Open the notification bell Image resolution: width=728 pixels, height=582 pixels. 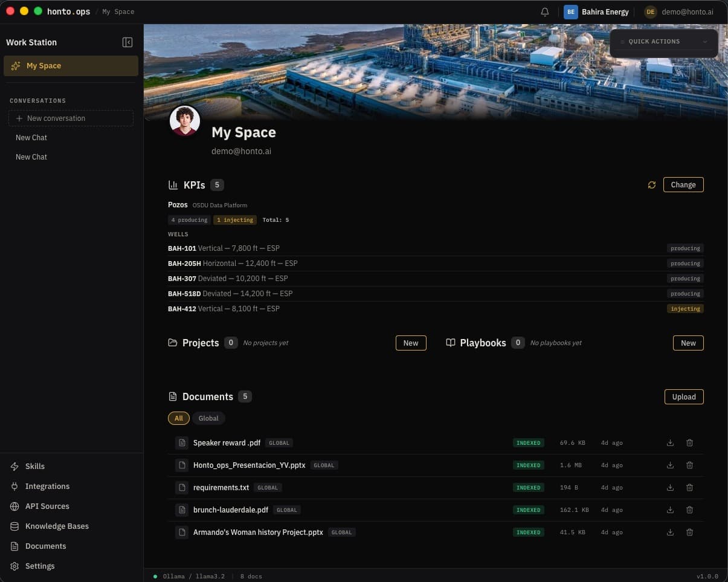[x=544, y=11]
